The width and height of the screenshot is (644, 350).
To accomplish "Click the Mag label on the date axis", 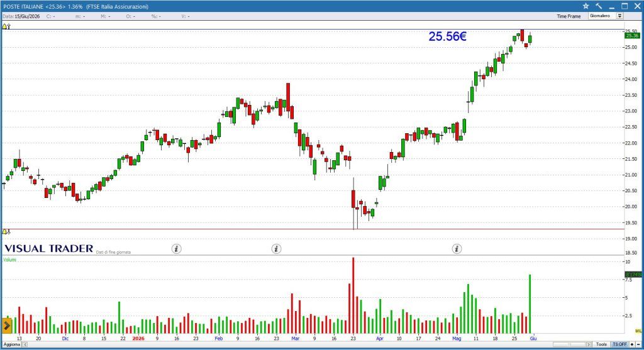I will (457, 339).
